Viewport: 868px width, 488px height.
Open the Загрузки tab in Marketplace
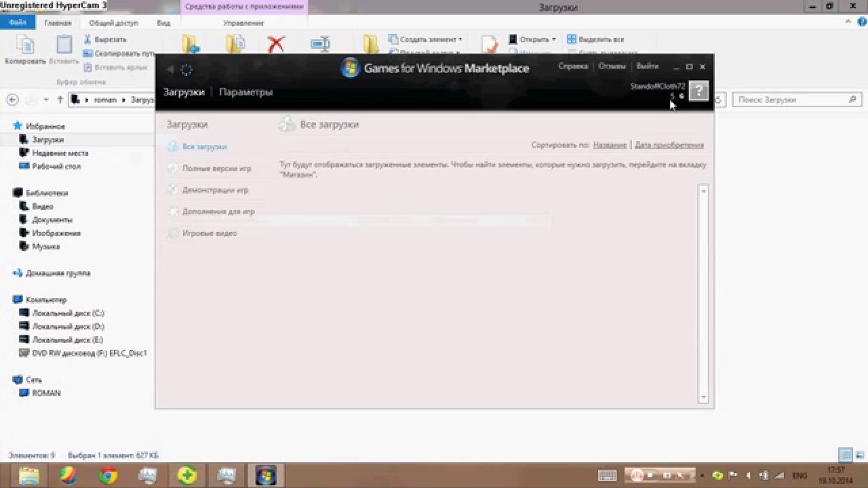pyautogui.click(x=184, y=92)
